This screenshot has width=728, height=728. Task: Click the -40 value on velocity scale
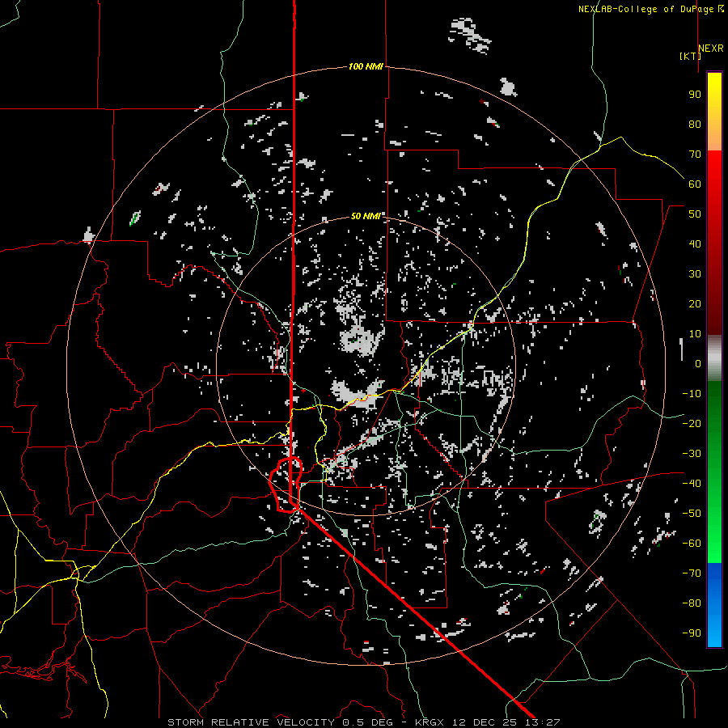point(692,484)
